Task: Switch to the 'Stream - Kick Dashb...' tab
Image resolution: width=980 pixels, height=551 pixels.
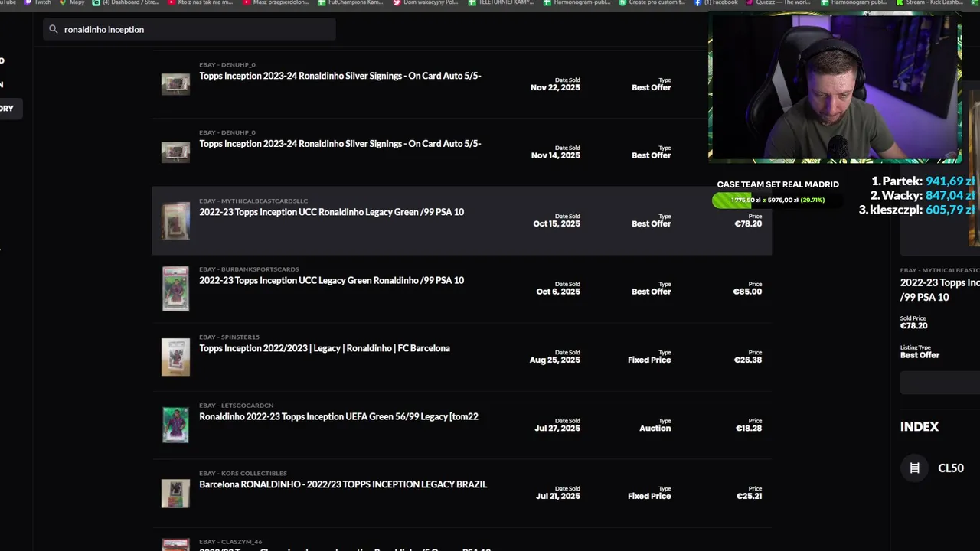Action: [x=929, y=2]
